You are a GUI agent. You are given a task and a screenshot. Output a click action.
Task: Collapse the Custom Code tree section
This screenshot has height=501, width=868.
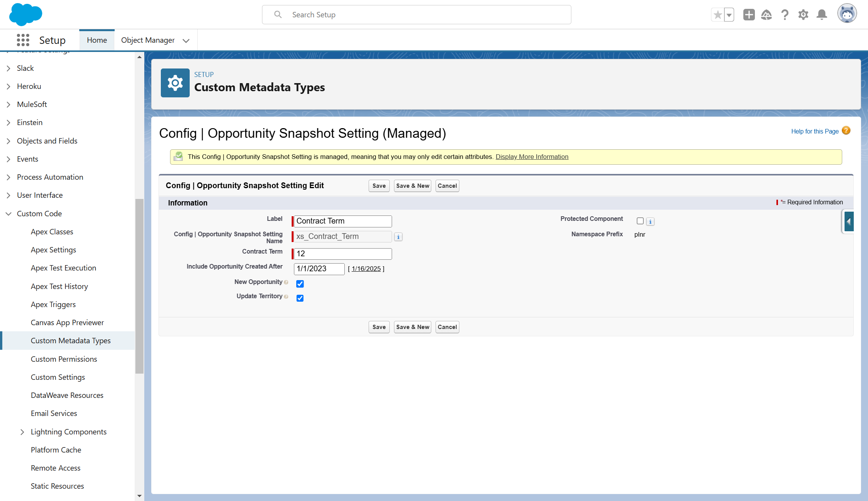click(8, 214)
